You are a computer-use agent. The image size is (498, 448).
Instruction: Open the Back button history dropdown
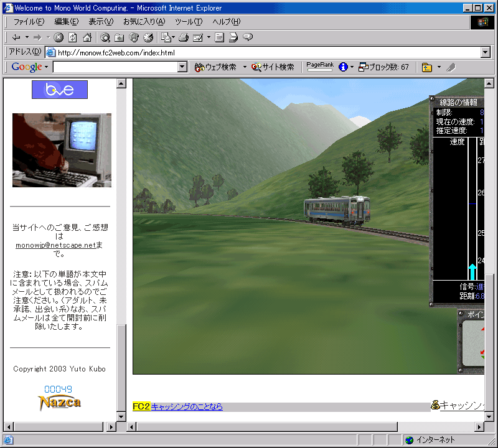(27, 37)
